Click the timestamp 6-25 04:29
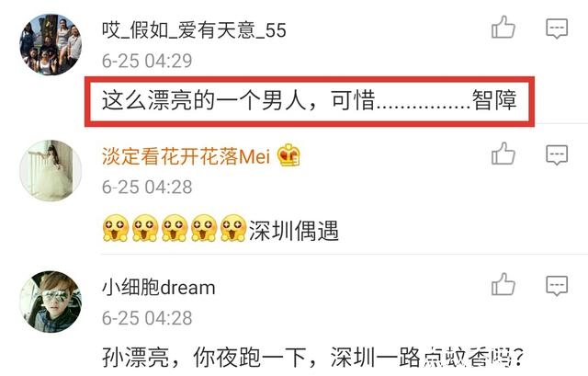The height and width of the screenshot is (376, 588). pos(147,61)
